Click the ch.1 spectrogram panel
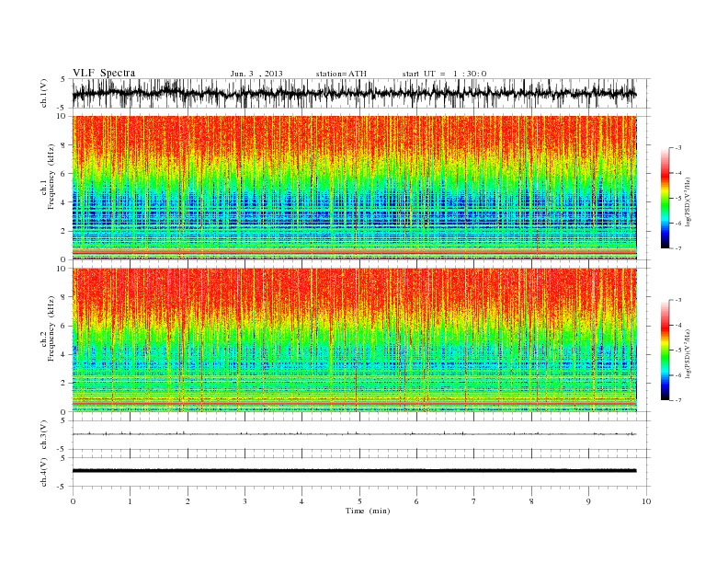 coord(355,188)
